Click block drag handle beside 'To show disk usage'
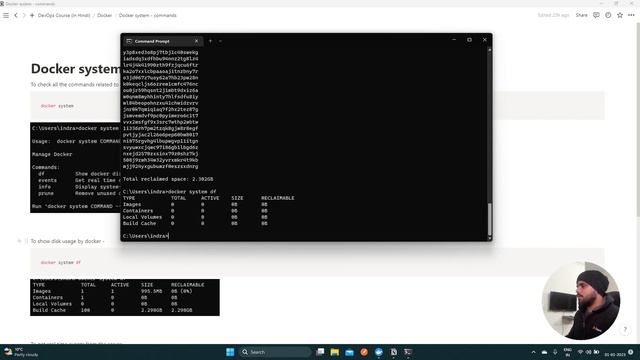640x360 pixels. pyautogui.click(x=26, y=241)
